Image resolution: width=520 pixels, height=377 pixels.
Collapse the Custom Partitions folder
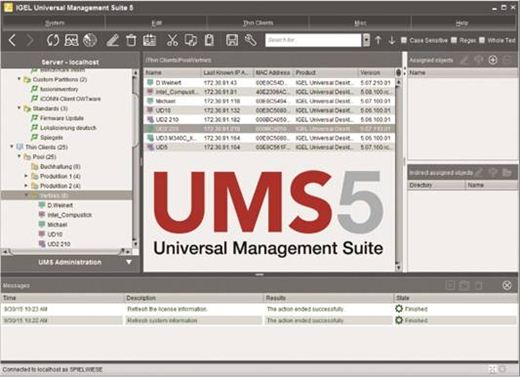click(x=19, y=79)
